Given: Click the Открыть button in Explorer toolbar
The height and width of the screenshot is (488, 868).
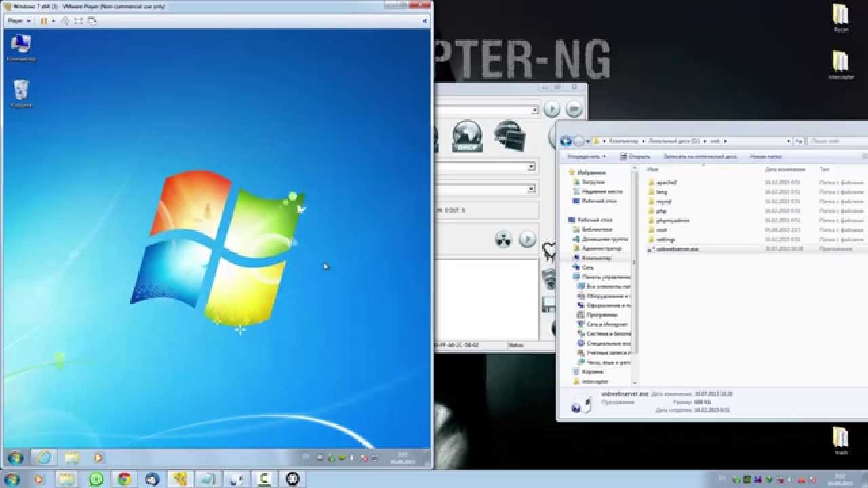Looking at the screenshot, I should click(635, 157).
